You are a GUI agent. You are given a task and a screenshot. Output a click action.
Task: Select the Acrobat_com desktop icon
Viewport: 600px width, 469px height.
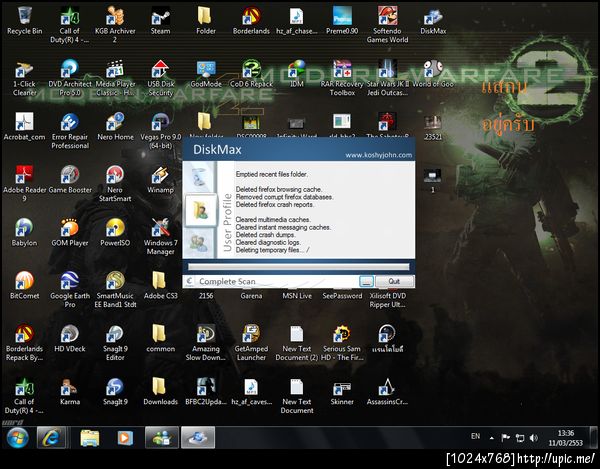[x=24, y=127]
